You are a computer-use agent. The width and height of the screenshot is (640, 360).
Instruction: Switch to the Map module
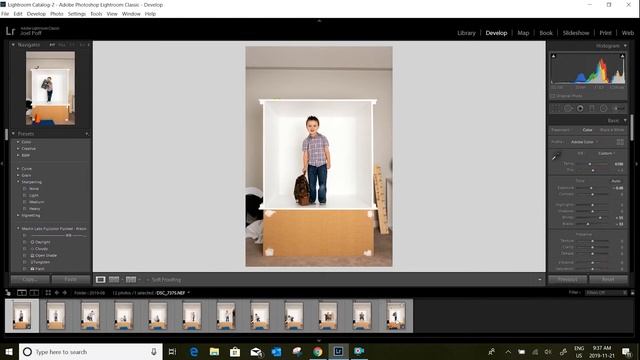(x=523, y=33)
